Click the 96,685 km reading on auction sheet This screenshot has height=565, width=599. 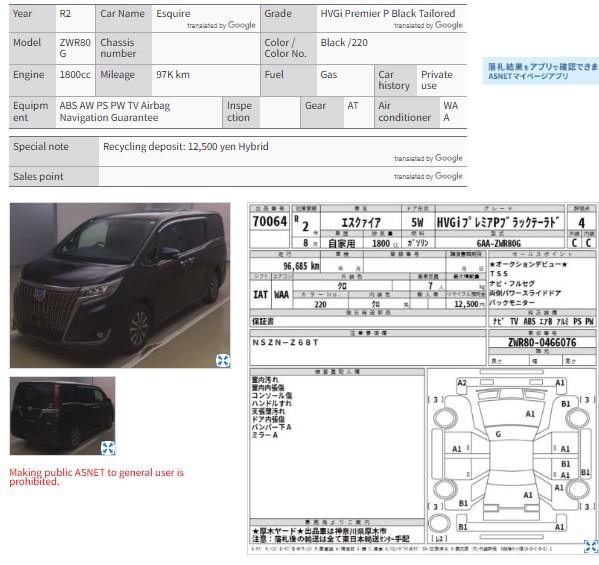coord(301,266)
